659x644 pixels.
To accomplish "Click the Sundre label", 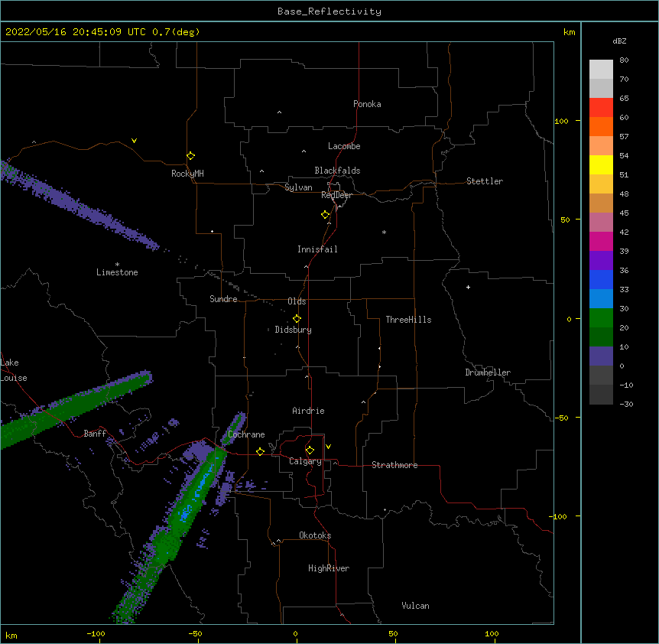I will (223, 299).
